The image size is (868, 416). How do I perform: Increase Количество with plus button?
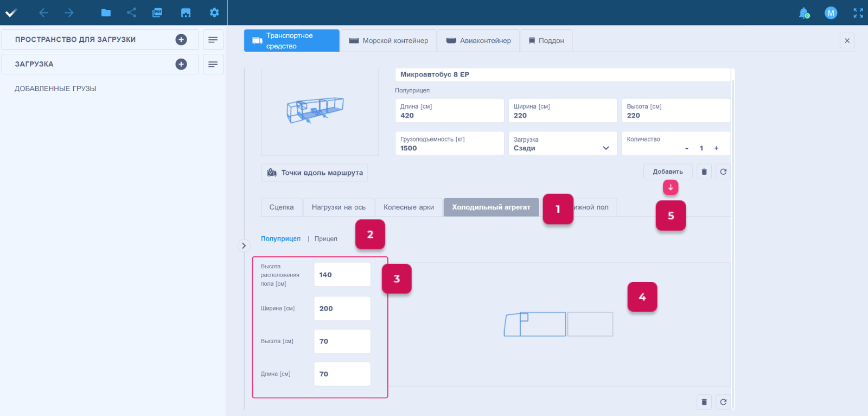pyautogui.click(x=716, y=148)
